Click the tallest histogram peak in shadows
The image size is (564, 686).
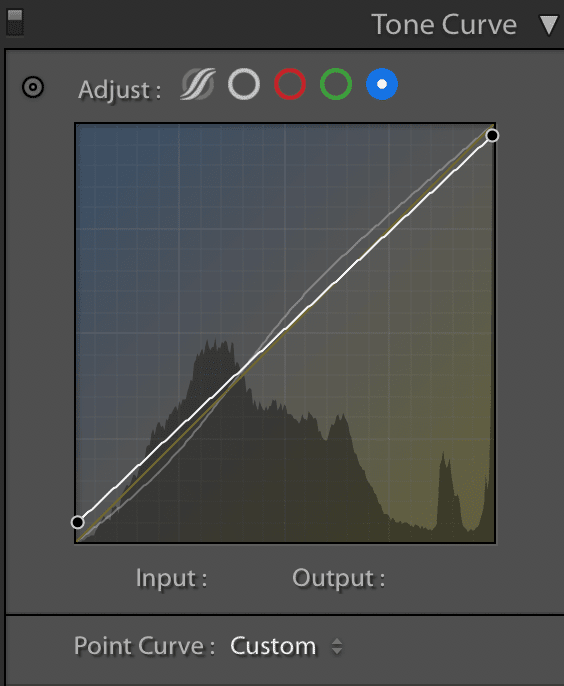215,349
